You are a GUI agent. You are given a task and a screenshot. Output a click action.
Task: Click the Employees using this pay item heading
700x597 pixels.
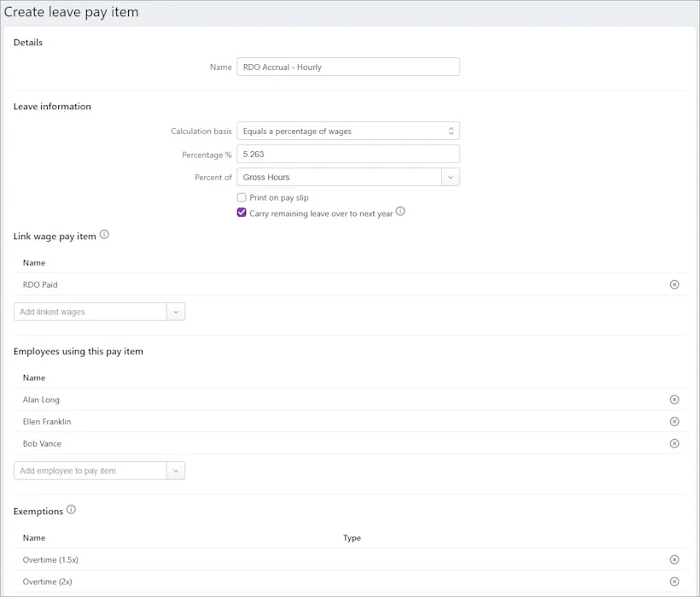coord(79,351)
